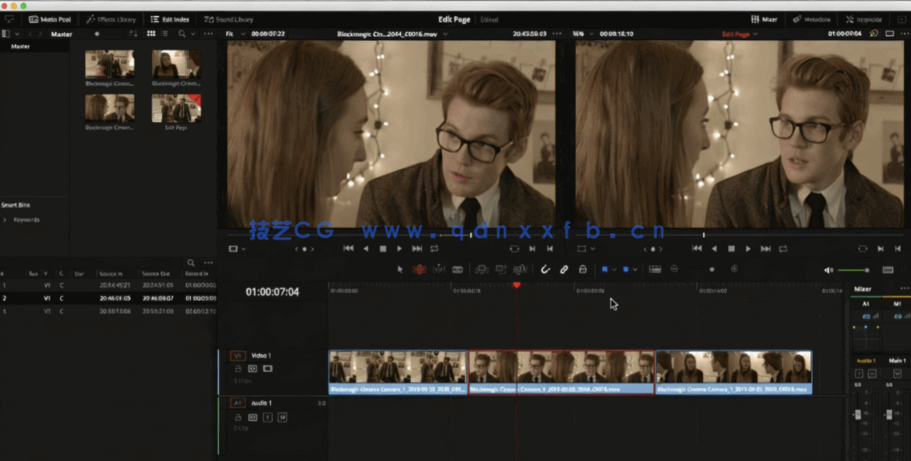The image size is (911, 461).
Task: Open search in the Media Pool
Action: 182,34
